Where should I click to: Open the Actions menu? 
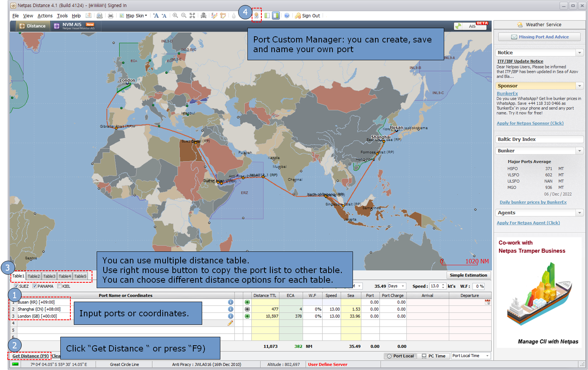pyautogui.click(x=45, y=16)
